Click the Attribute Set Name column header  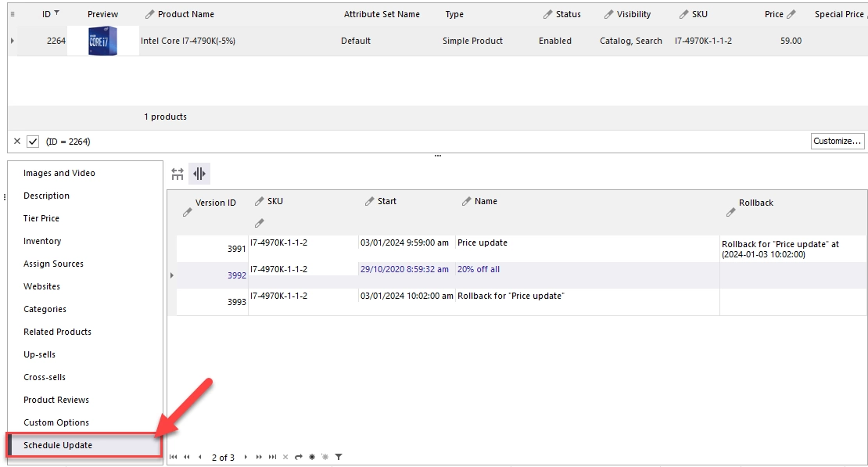(x=382, y=14)
